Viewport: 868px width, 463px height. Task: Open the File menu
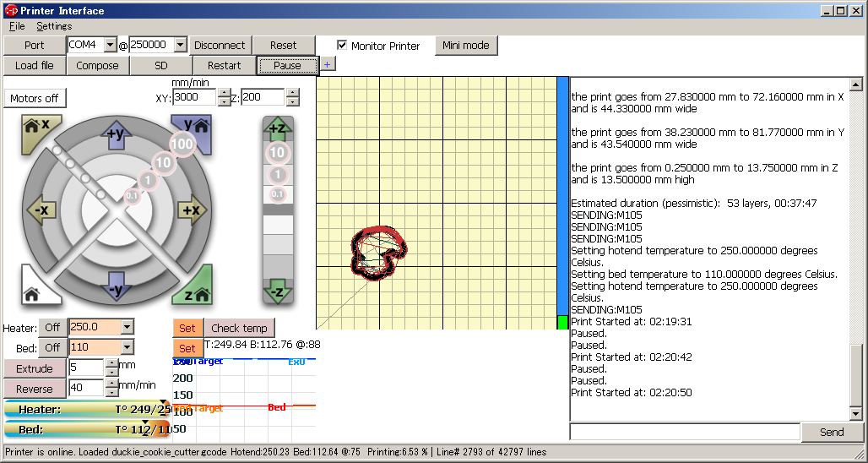coord(17,26)
